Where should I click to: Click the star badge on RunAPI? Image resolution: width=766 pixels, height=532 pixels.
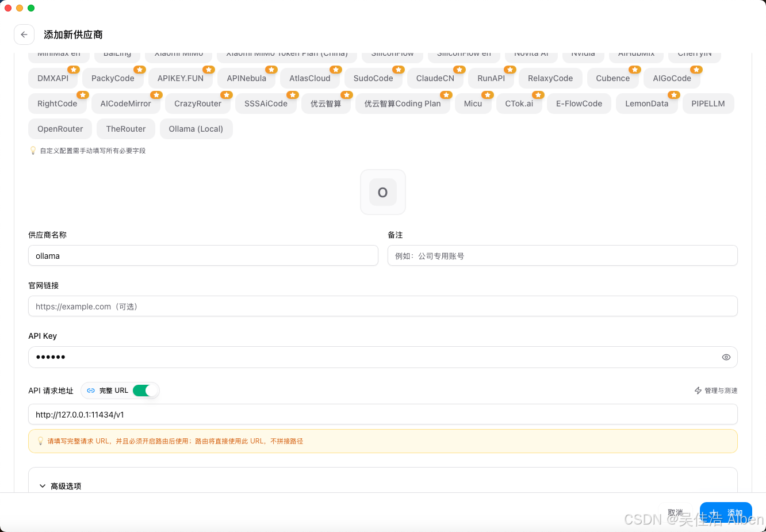point(510,70)
